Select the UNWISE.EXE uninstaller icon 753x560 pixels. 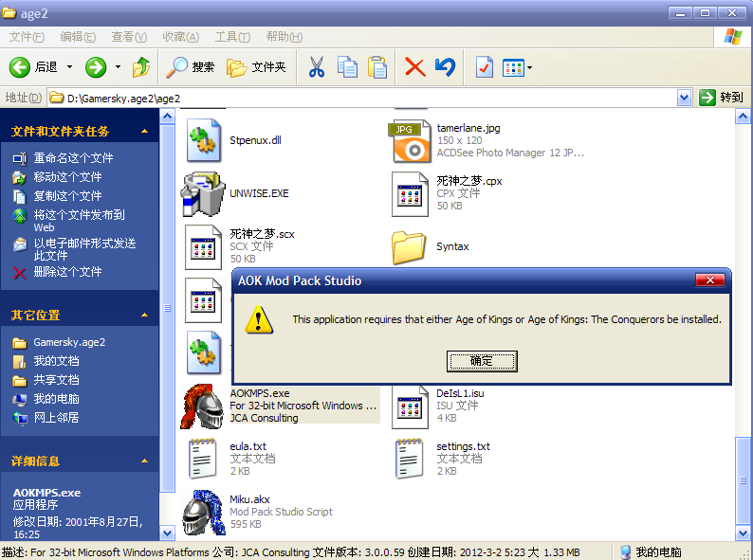[203, 193]
